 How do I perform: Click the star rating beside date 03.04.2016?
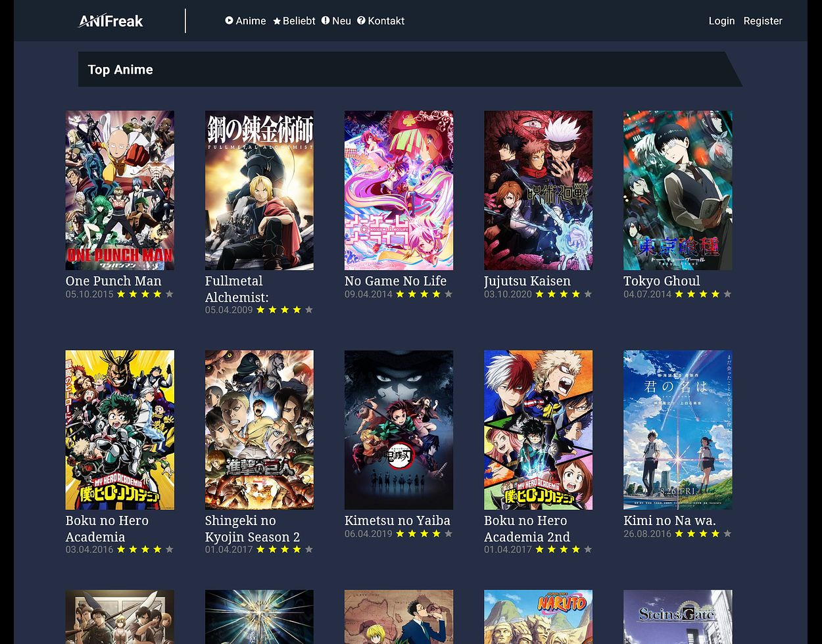coord(145,549)
